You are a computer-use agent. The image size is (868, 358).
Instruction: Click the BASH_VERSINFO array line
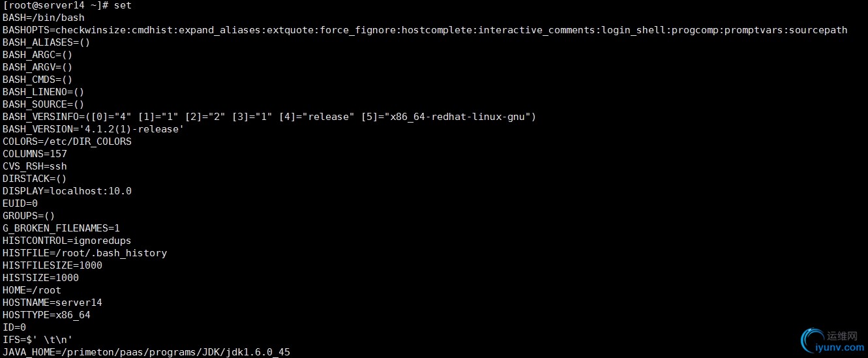269,117
